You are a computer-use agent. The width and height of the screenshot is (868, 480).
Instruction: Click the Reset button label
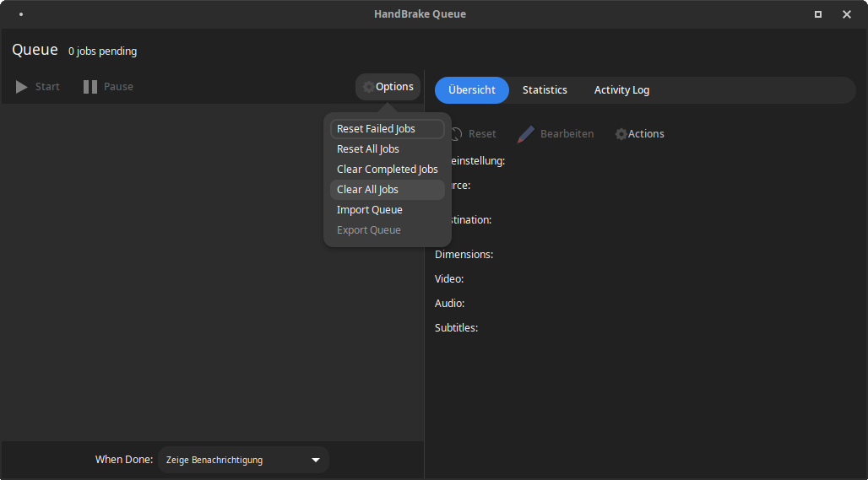(482, 134)
